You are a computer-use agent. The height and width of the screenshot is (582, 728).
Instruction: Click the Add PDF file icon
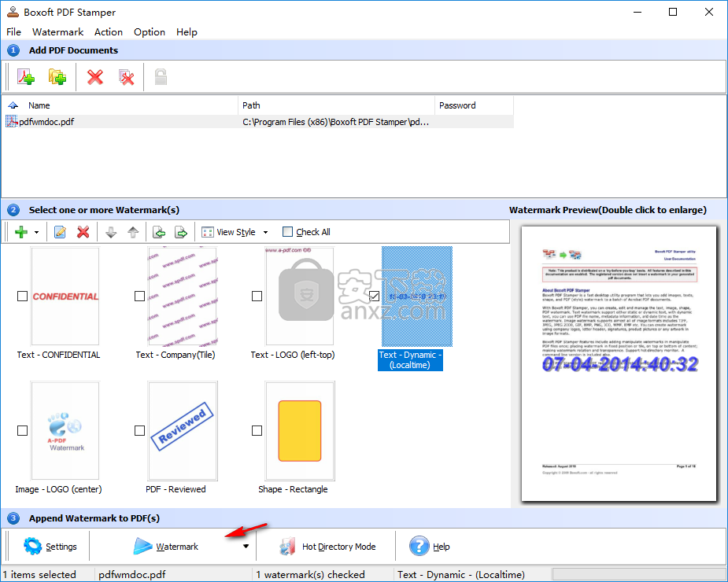[x=26, y=77]
